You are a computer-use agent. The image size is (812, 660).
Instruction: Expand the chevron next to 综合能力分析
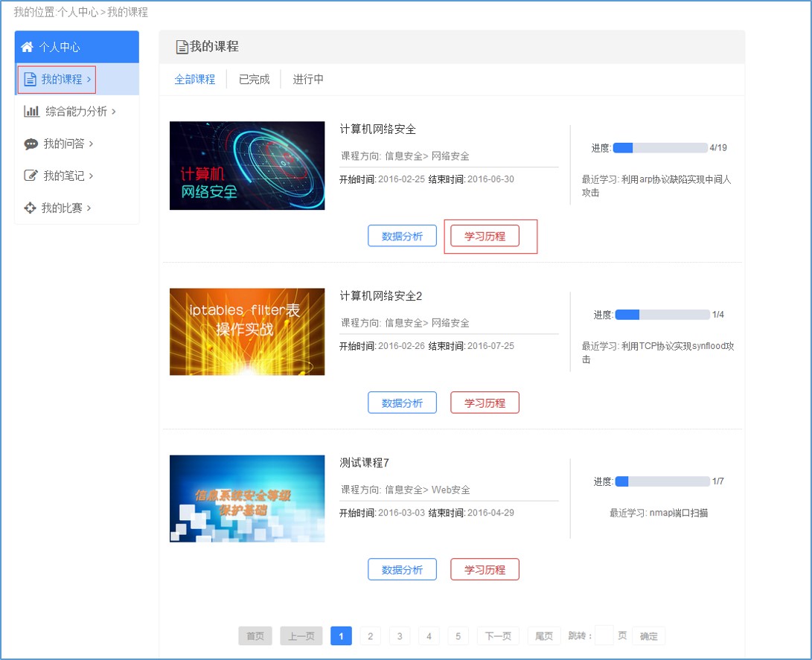tap(114, 112)
